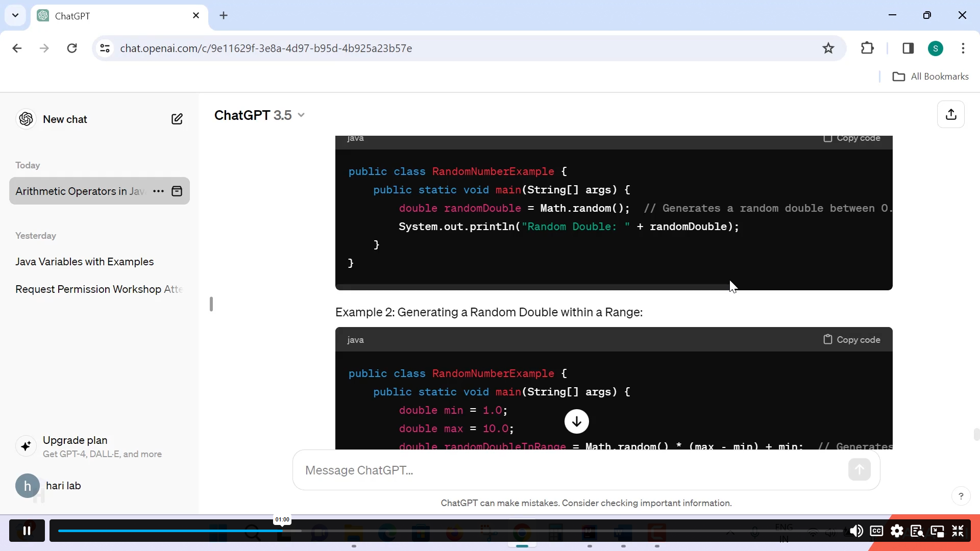Click the scroll to bottom arrow button
Screen dimensions: 980x551
pyautogui.click(x=576, y=421)
